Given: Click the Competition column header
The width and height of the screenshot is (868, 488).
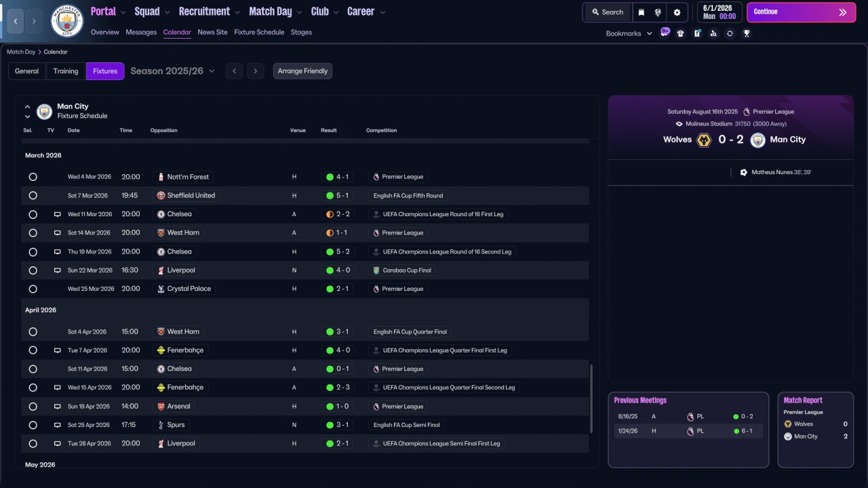Looking at the screenshot, I should point(382,131).
